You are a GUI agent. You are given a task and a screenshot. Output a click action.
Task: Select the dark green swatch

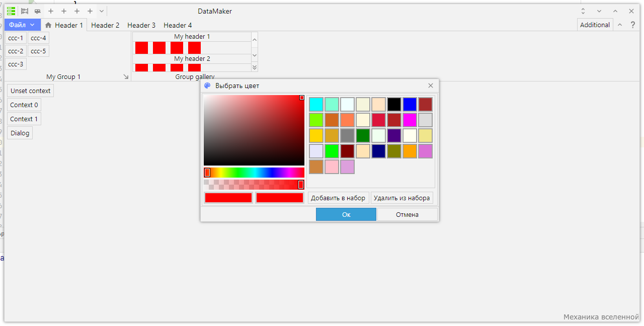(363, 135)
